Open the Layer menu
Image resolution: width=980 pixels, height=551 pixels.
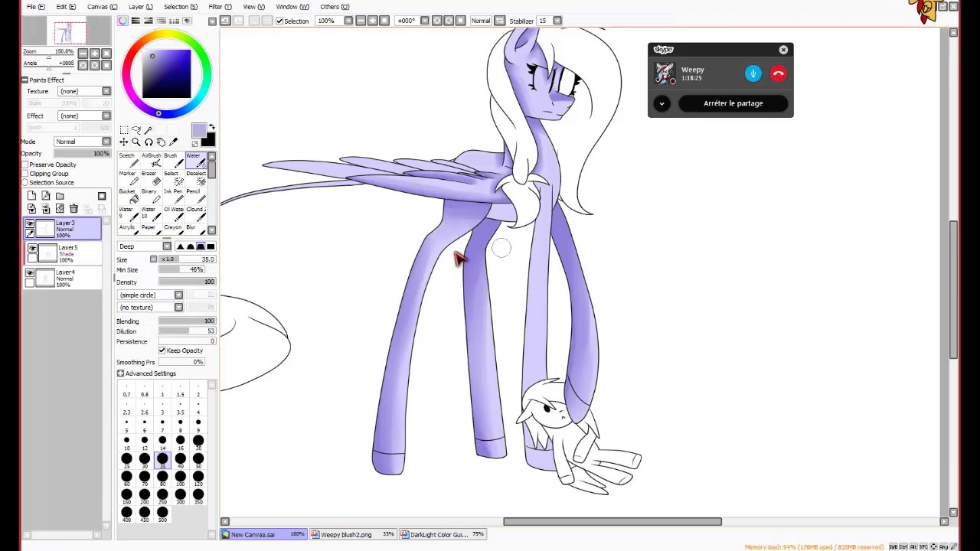[x=140, y=7]
